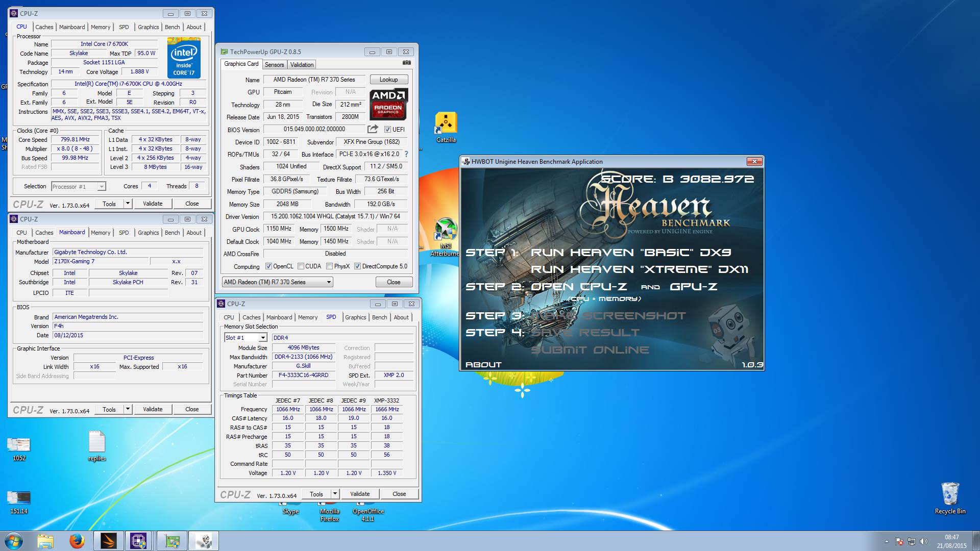
Task: Run Heaven 'Basic' DX9 benchmark
Action: pos(631,253)
